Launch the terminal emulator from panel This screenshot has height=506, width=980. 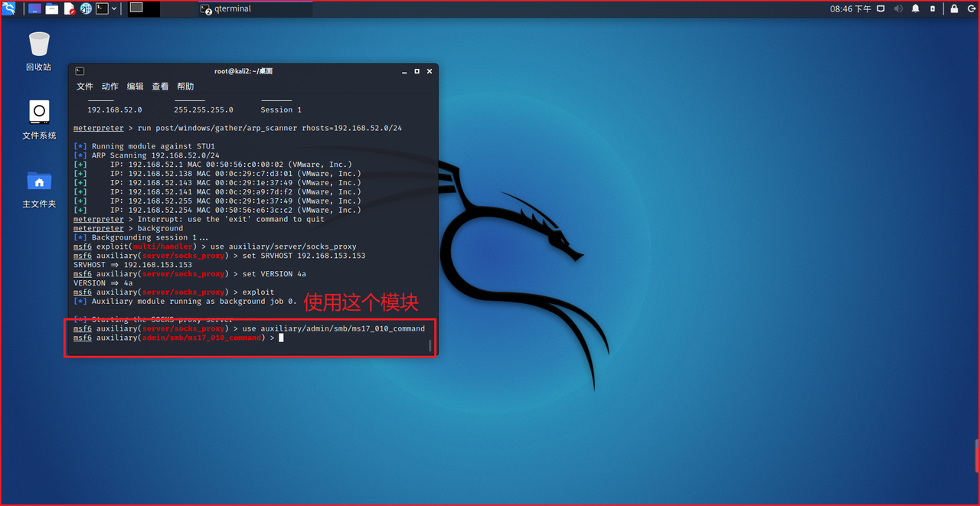tap(102, 8)
